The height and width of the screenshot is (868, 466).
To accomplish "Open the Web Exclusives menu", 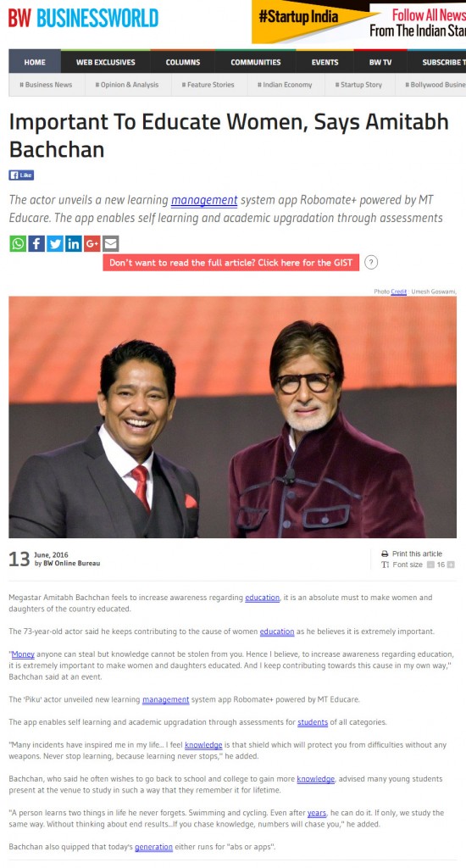I will tap(106, 62).
